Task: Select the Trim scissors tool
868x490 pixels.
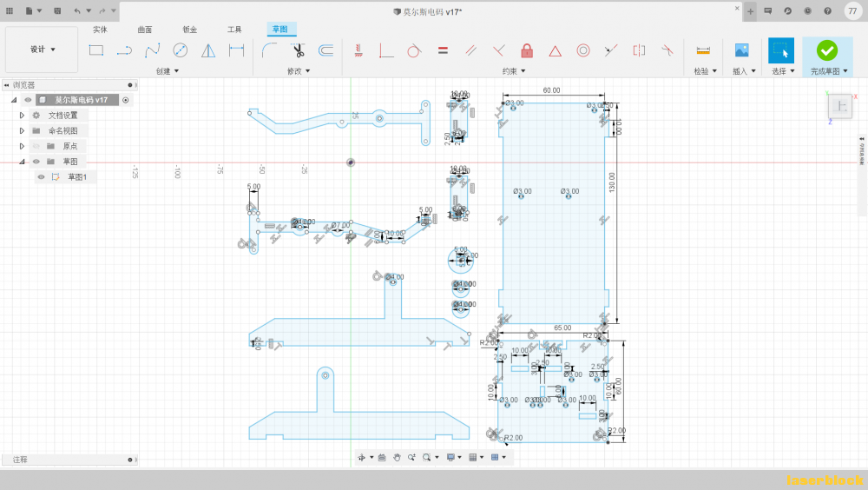Action: coord(299,50)
